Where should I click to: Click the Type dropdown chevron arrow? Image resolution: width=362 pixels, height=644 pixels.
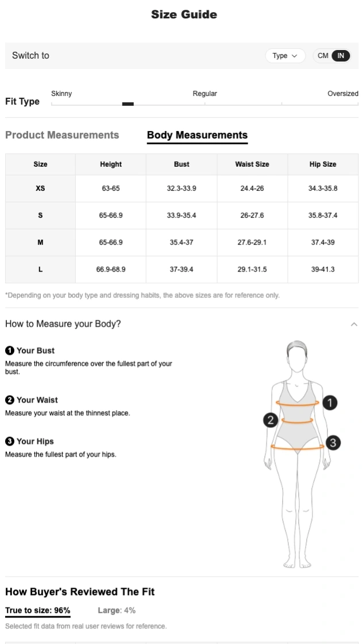point(295,56)
